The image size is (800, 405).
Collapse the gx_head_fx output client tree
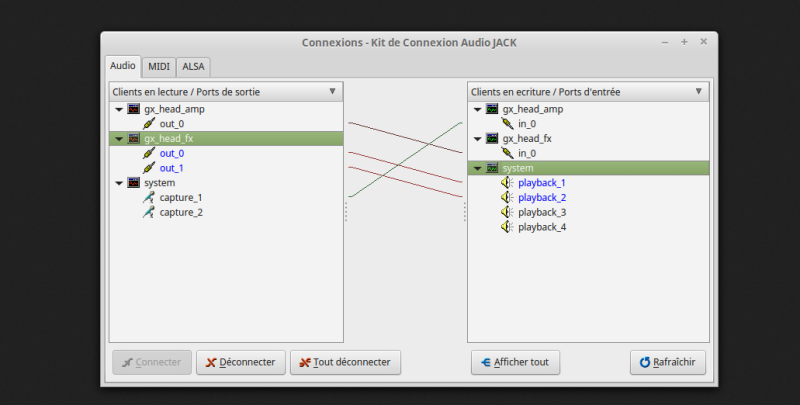pos(119,139)
